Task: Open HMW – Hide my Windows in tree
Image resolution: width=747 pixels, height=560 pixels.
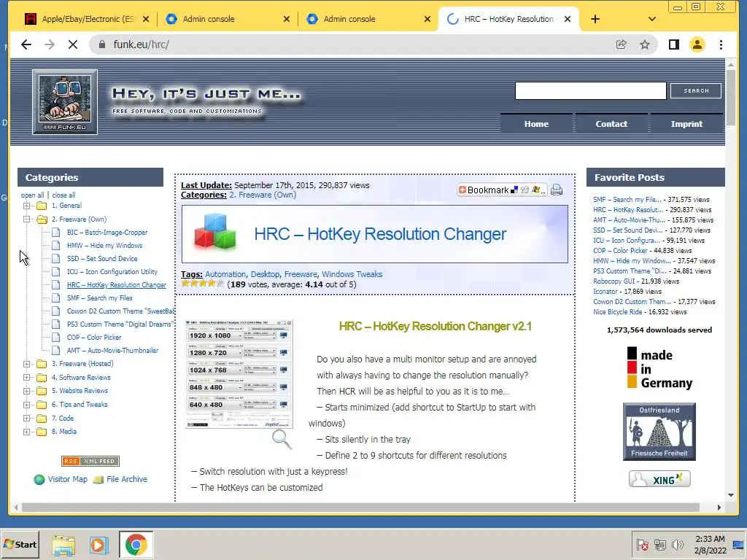Action: click(x=105, y=246)
